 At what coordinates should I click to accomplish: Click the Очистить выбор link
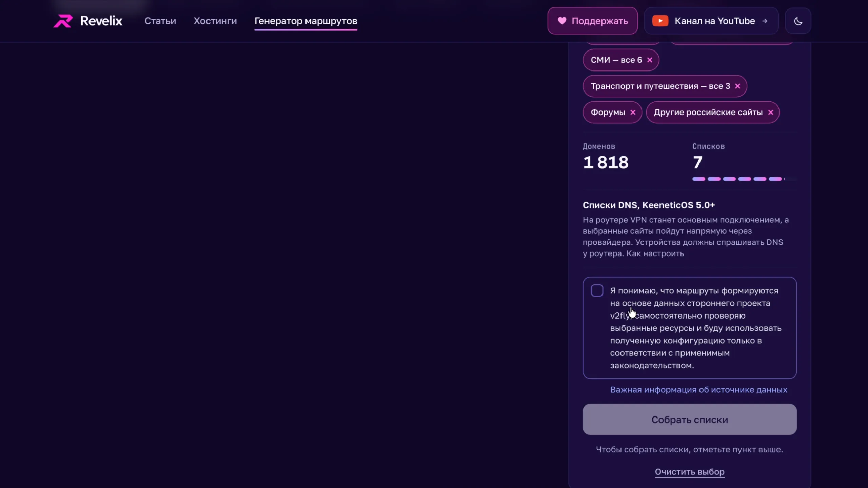tap(690, 472)
